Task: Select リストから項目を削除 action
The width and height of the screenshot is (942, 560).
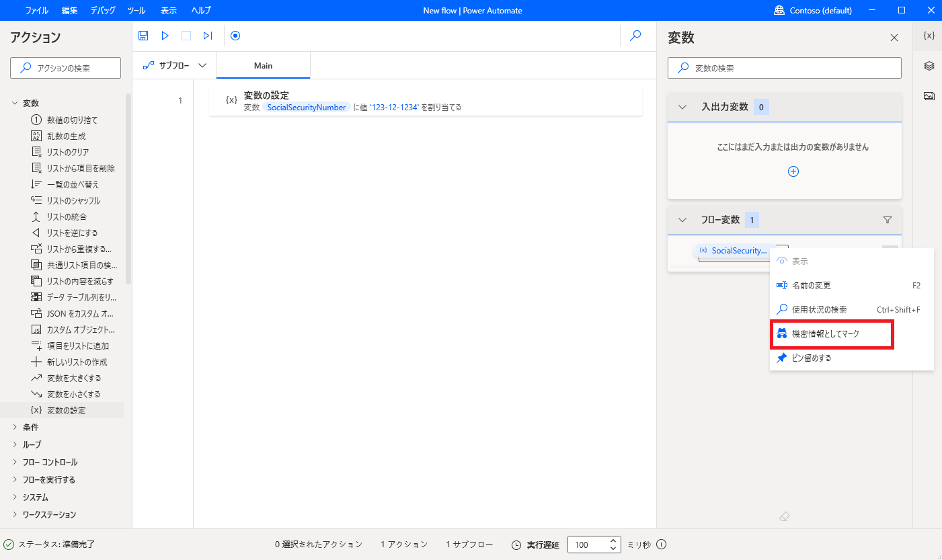Action: (73, 168)
